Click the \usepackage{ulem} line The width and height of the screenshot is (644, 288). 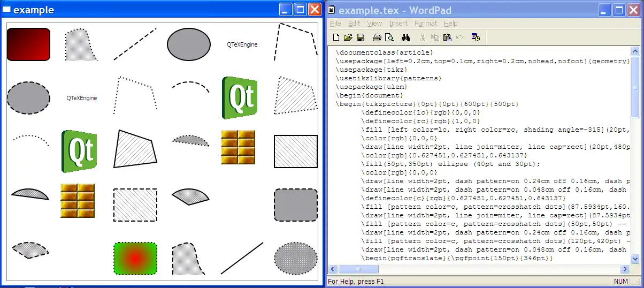click(x=371, y=87)
